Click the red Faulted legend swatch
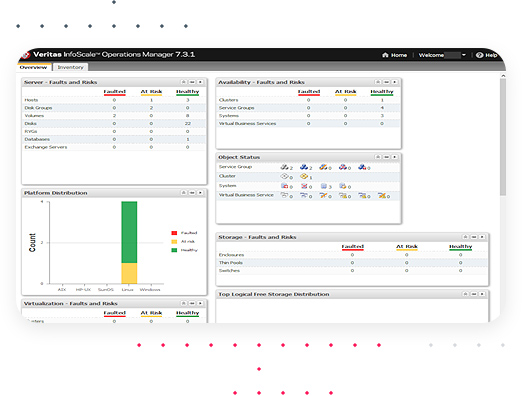Viewport: 522px width, 396px height. point(174,233)
